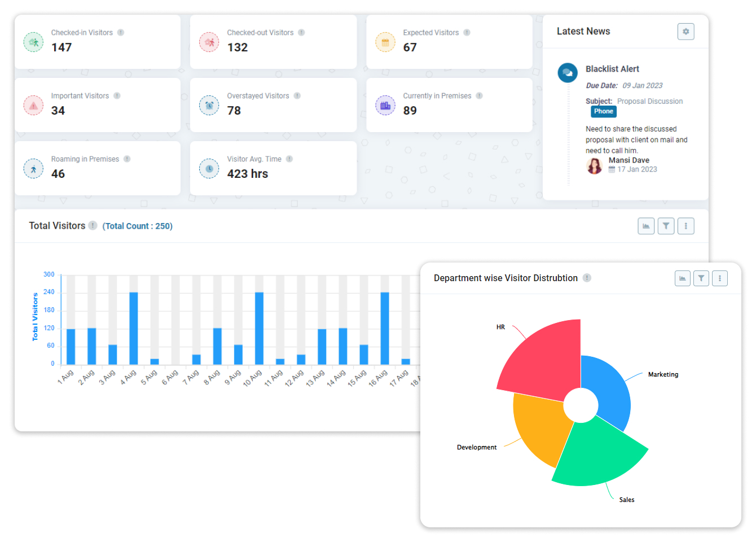Image resolution: width=756 pixels, height=542 pixels.
Task: Click the clock icon on Visitor Avg. Time card
Action: pos(209,168)
